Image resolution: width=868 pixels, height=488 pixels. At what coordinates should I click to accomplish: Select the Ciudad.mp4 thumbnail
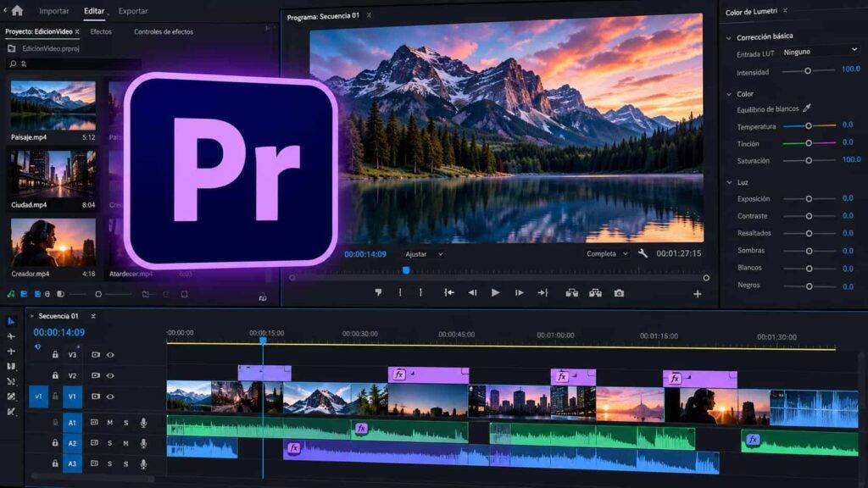tap(53, 175)
